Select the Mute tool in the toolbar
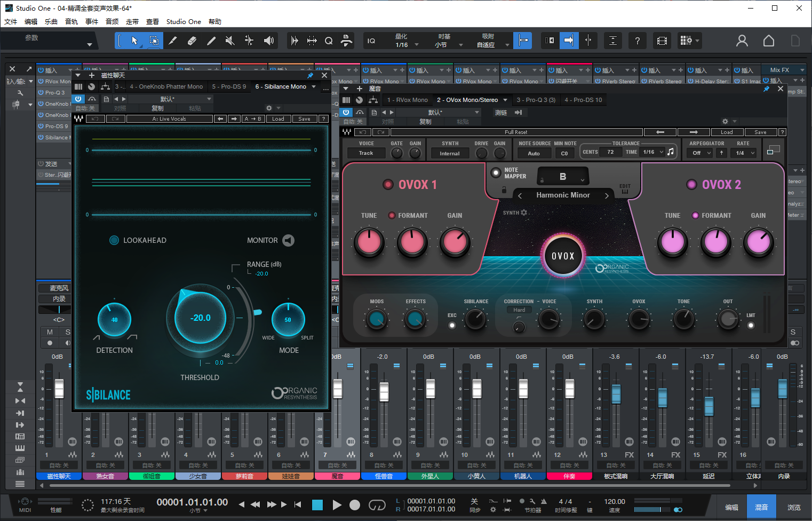Viewport: 812px width, 521px height. click(230, 41)
